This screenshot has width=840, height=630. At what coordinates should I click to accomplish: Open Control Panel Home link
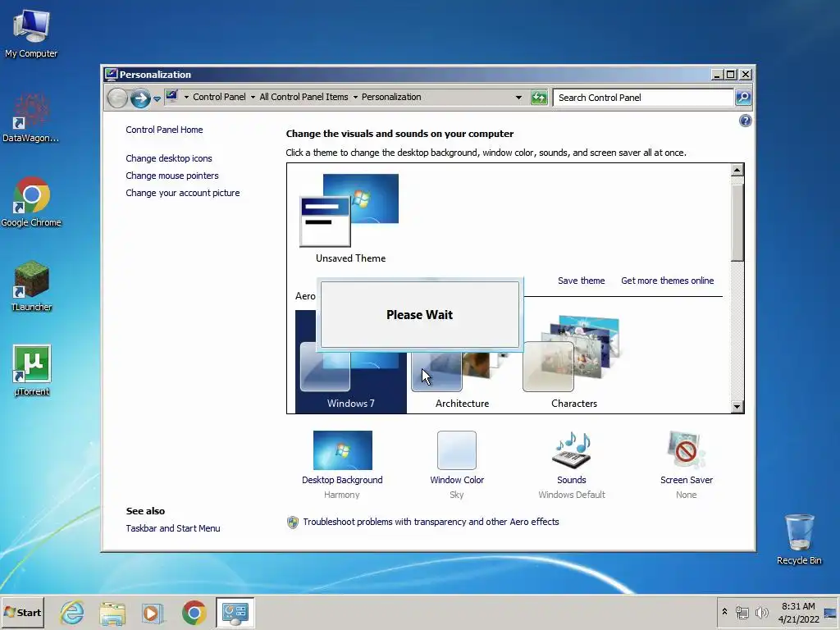tap(164, 130)
